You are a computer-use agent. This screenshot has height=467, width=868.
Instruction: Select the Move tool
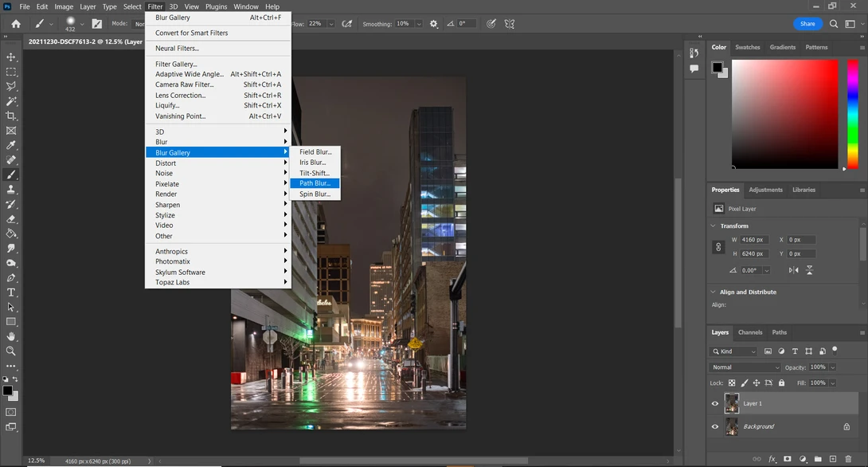click(x=10, y=57)
